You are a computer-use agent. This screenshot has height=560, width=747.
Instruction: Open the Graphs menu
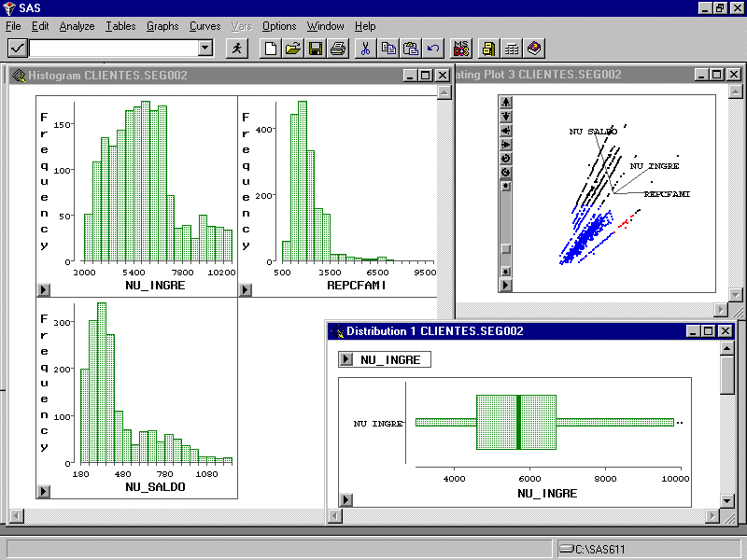(162, 26)
